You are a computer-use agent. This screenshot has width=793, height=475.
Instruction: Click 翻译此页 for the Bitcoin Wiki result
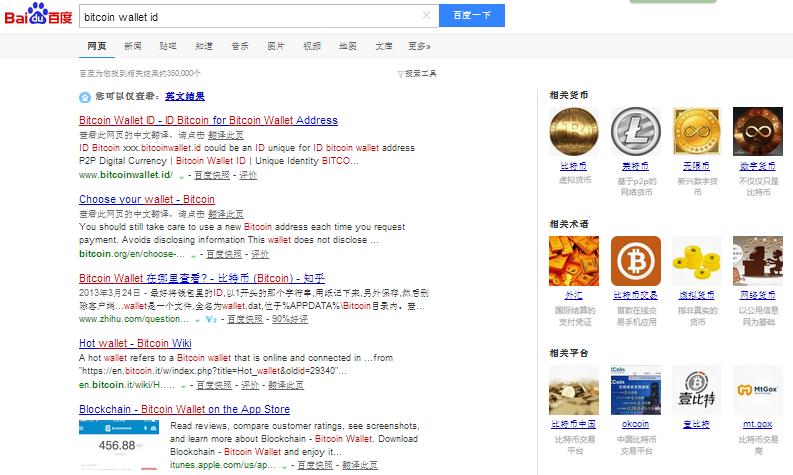click(286, 385)
